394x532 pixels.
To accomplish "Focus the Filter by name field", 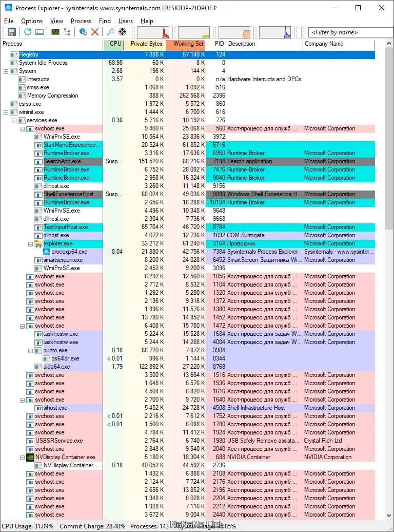I will (350, 32).
